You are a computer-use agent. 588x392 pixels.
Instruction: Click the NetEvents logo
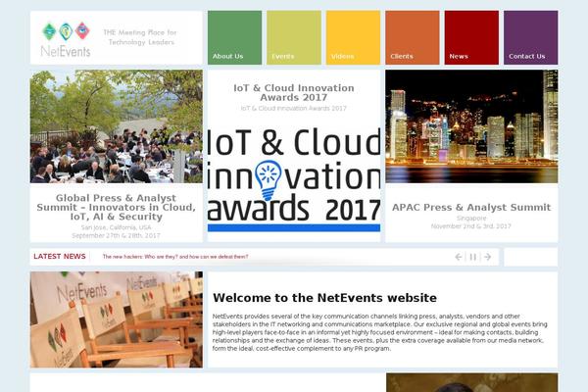[66, 39]
